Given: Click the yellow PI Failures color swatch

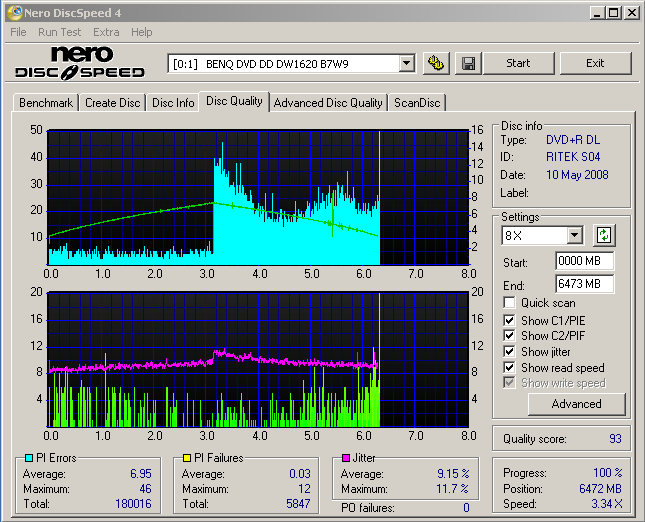Looking at the screenshot, I should [x=187, y=458].
